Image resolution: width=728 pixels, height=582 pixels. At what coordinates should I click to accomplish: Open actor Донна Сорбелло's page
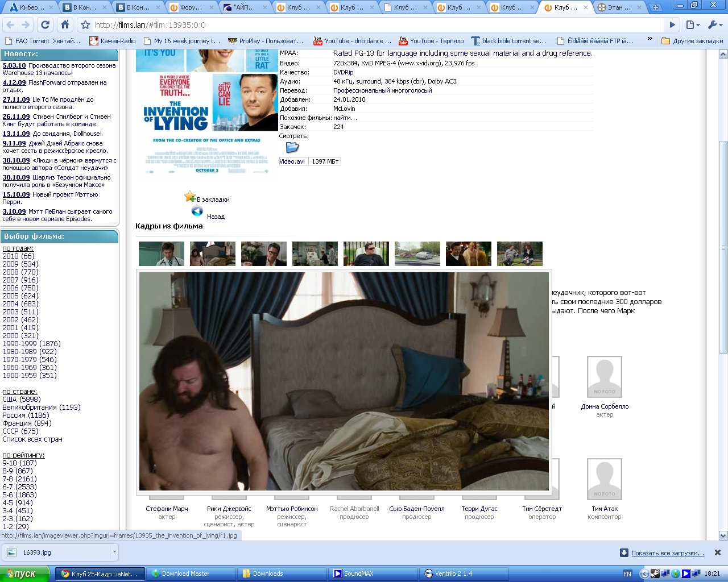(x=605, y=406)
